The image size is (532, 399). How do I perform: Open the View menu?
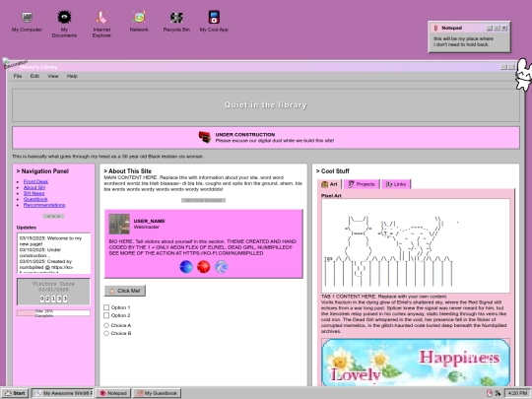(x=53, y=76)
